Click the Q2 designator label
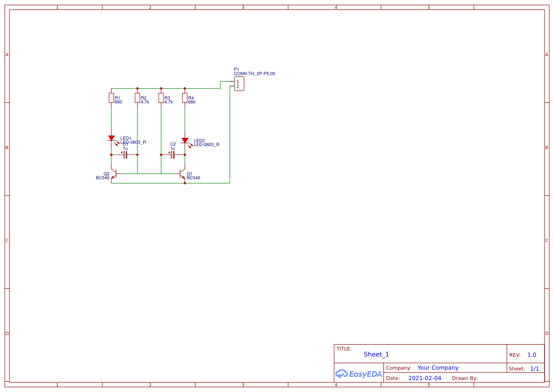Image resolution: width=554 pixels, height=392 pixels. click(106, 174)
